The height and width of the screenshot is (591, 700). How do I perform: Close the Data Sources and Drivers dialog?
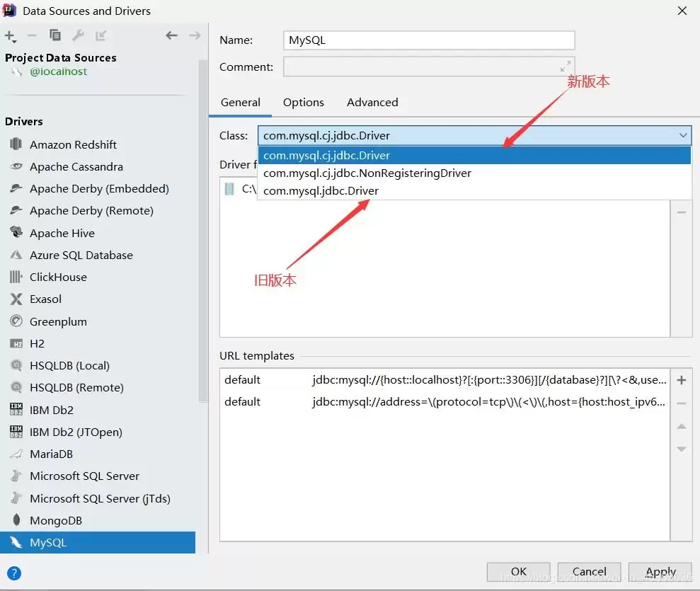coord(682,11)
